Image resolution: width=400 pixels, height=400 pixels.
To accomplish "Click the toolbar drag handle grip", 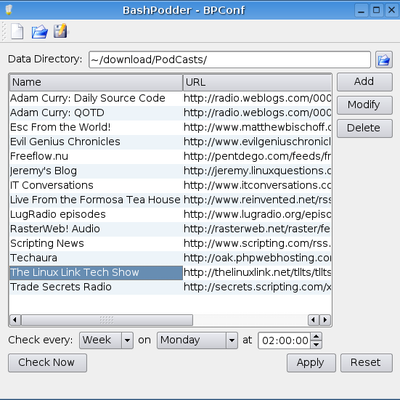I will click(4, 31).
